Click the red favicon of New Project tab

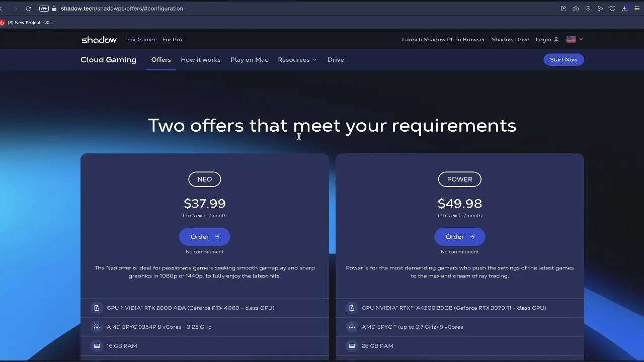coord(2,23)
